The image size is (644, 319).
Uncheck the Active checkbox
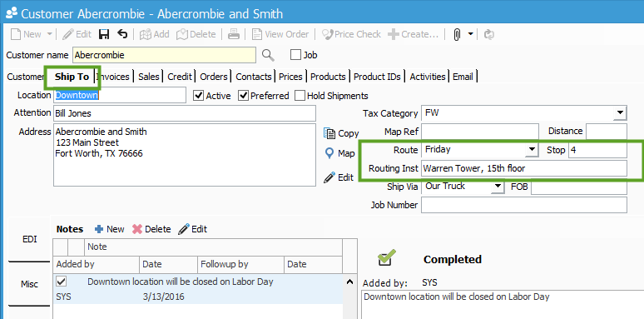pyautogui.click(x=198, y=96)
